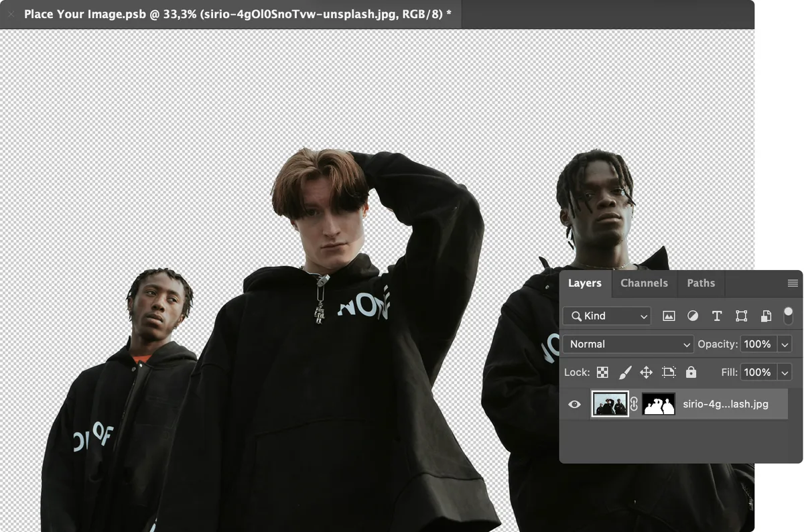Select the layer mask thumbnail
This screenshot has height=532, width=804.
point(658,404)
